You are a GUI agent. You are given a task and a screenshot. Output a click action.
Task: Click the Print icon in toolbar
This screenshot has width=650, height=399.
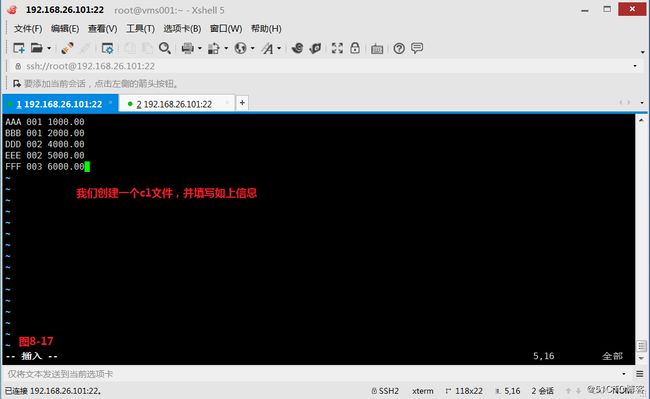pos(188,48)
